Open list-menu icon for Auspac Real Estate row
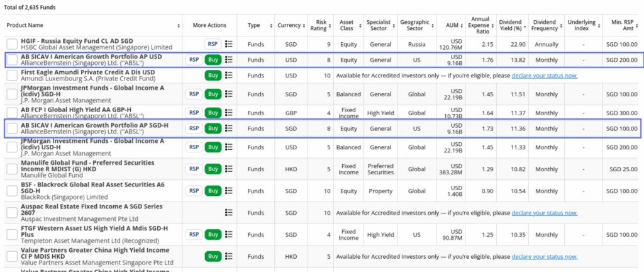The width and height of the screenshot is (644, 272). (x=229, y=212)
